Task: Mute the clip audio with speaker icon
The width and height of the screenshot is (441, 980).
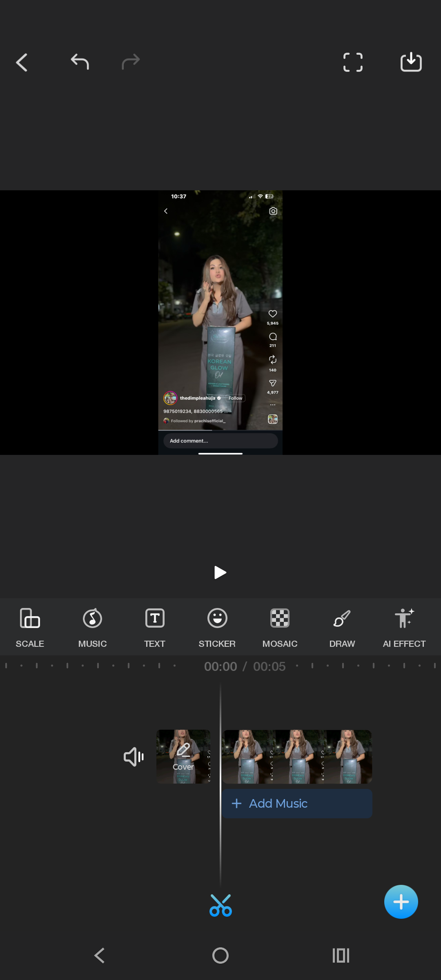Action: click(134, 757)
